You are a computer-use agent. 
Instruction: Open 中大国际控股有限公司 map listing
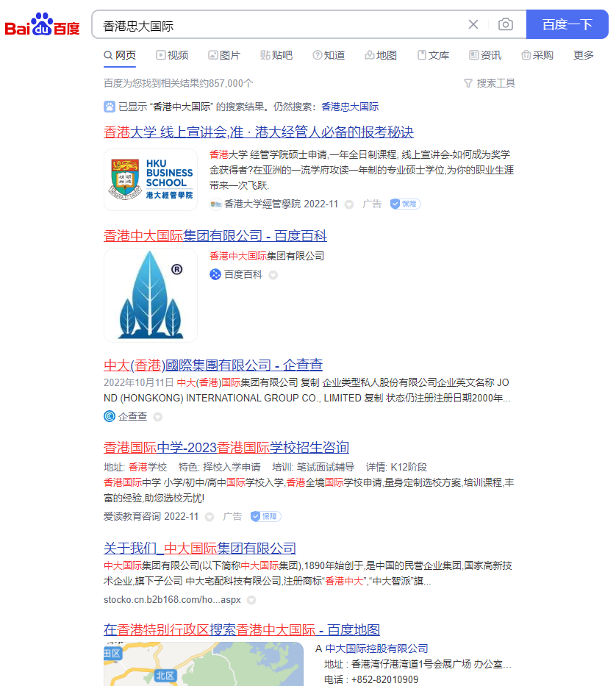click(x=376, y=649)
